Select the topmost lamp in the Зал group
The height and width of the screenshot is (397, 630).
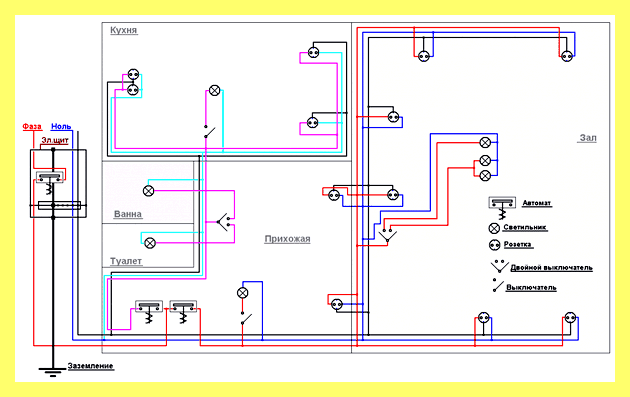(x=485, y=142)
